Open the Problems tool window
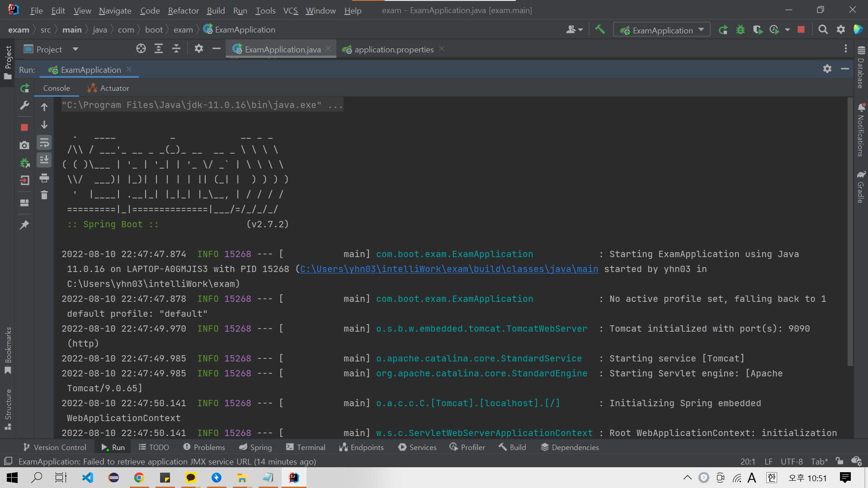 click(204, 447)
